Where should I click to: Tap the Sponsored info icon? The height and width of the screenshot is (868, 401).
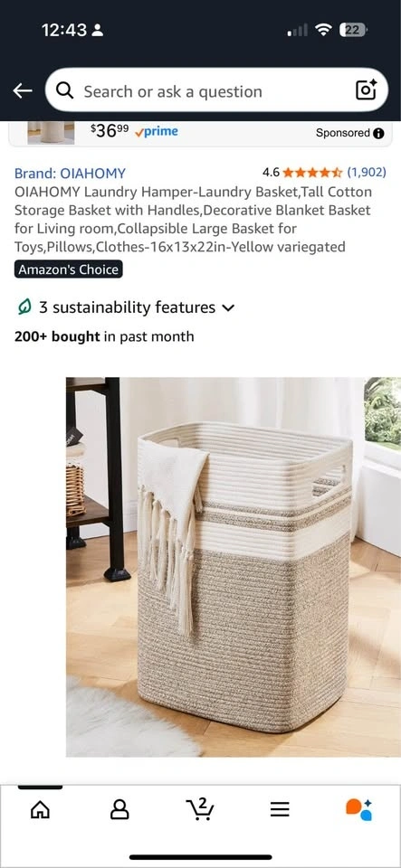pos(379,134)
